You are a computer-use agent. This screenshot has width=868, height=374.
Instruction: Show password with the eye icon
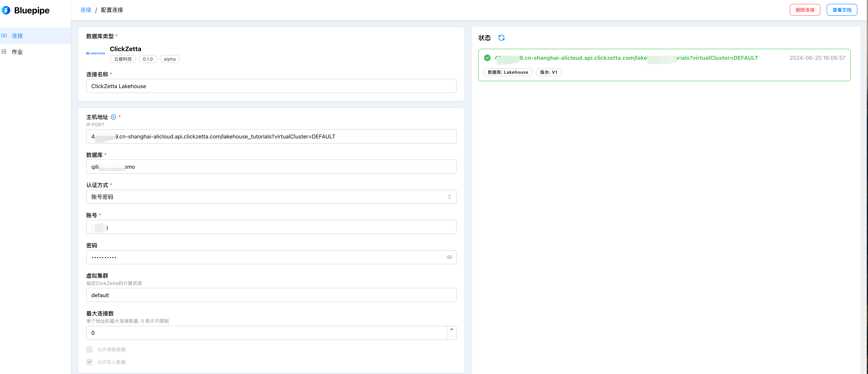pyautogui.click(x=449, y=257)
